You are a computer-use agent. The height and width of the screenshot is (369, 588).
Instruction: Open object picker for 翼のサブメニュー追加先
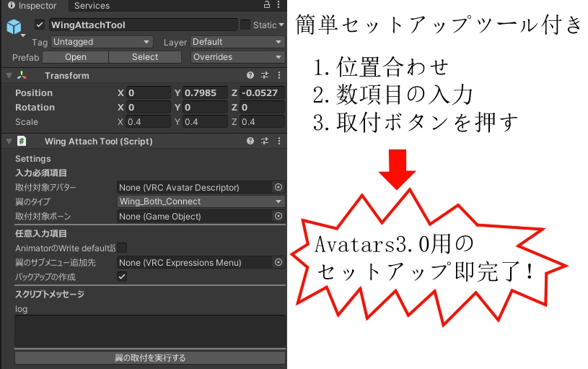tap(278, 262)
